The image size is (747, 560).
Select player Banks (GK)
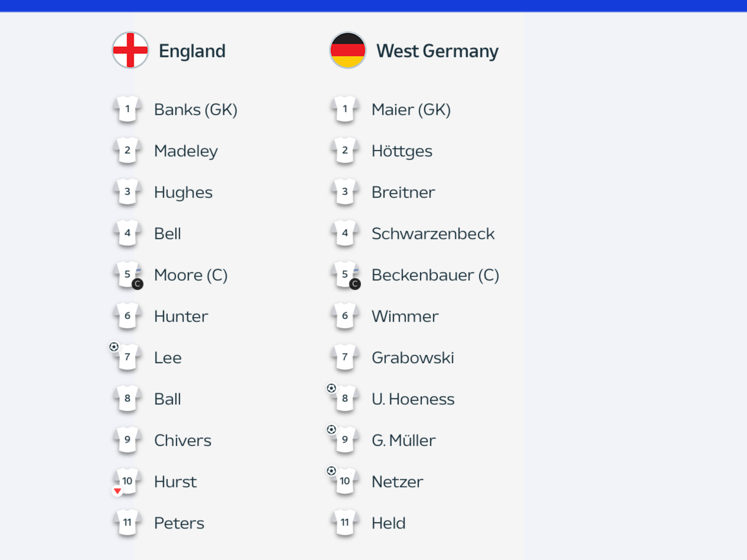[196, 109]
